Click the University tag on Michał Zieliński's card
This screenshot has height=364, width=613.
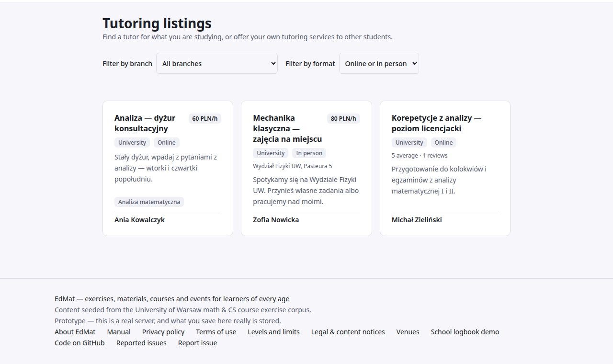[x=409, y=142]
